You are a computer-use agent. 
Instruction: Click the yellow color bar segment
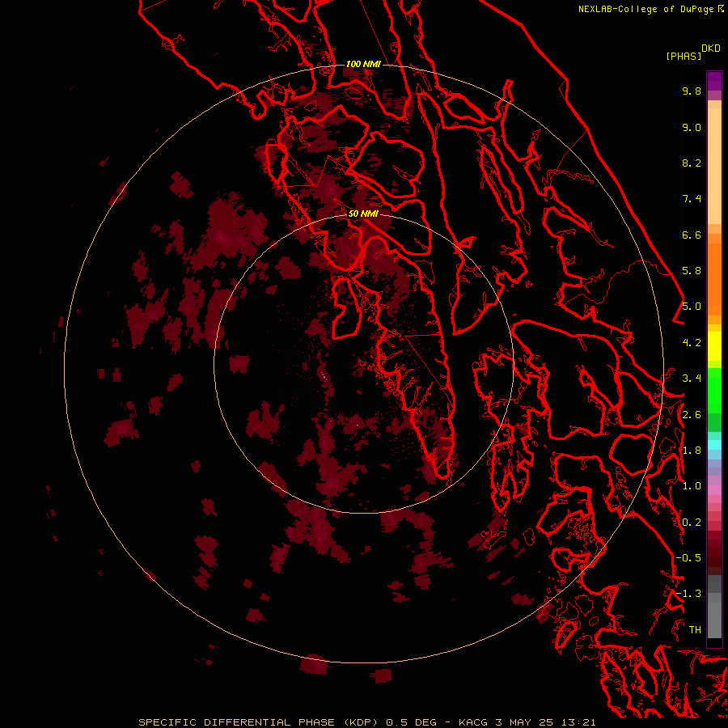714,346
